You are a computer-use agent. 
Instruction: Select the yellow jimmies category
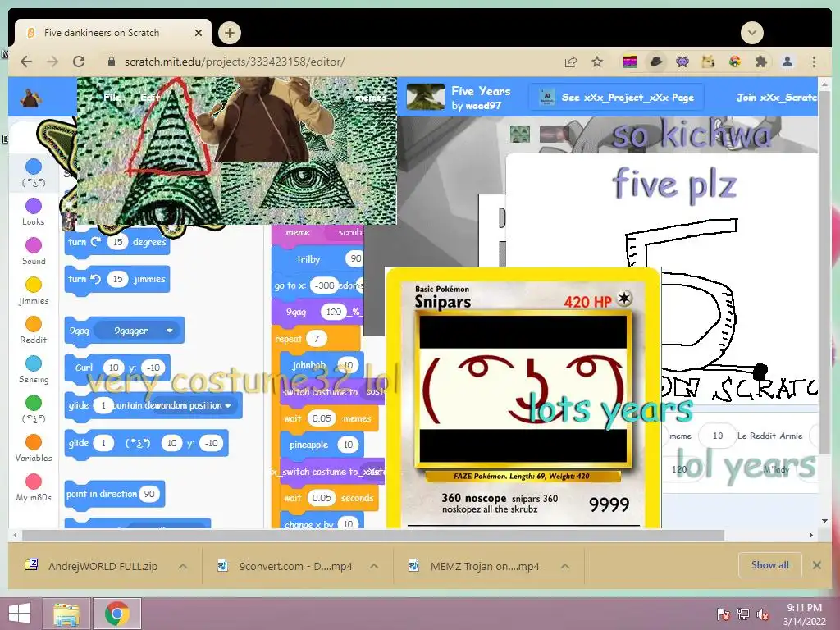[x=33, y=291]
